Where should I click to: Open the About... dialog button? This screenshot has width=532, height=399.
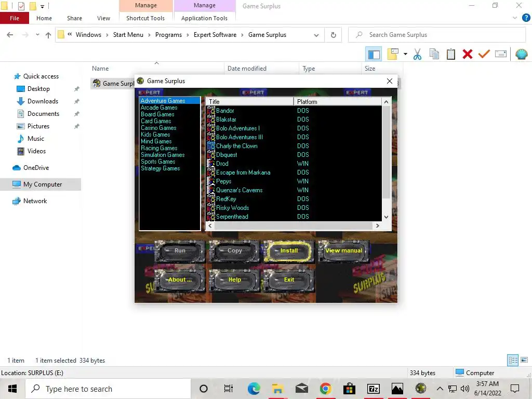[180, 280]
